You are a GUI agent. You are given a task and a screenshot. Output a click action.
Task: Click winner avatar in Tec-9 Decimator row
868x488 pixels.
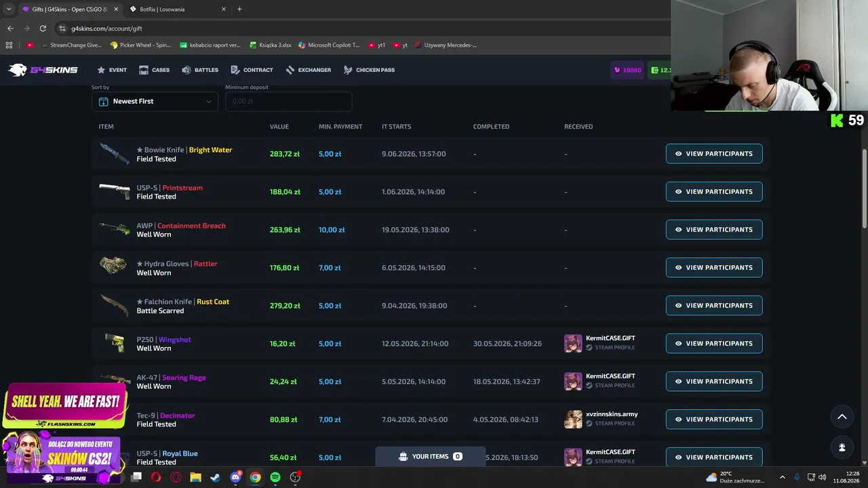[573, 419]
